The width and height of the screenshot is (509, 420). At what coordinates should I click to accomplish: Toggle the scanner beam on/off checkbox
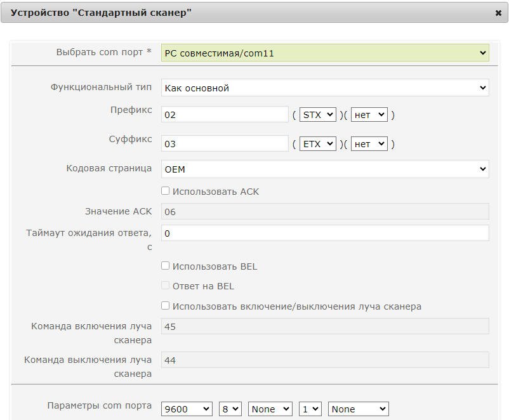pyautogui.click(x=165, y=306)
